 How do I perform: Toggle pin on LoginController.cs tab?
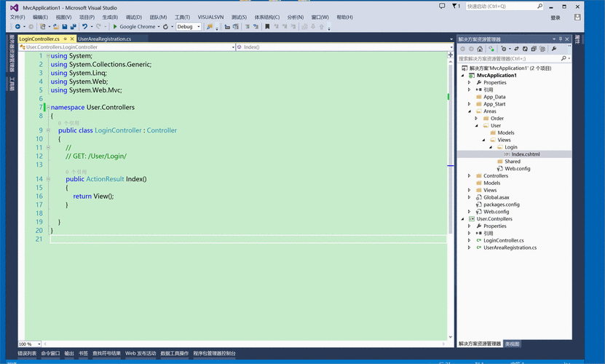65,39
